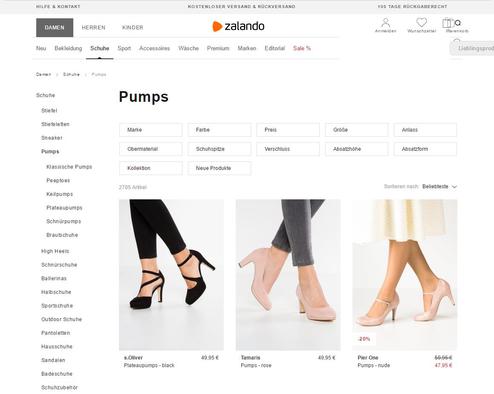Open the Tamaris rose Pumps image
Screen dimensions: 494x394
tap(288, 275)
